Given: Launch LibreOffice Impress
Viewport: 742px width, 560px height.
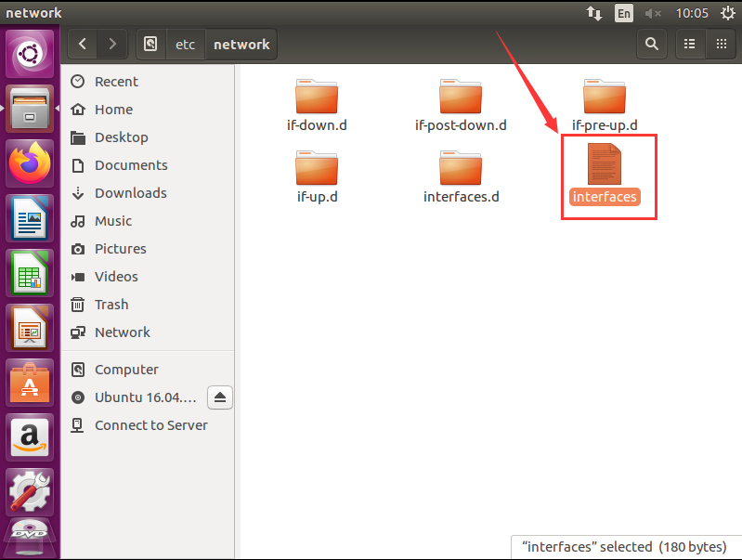Looking at the screenshot, I should (x=30, y=328).
